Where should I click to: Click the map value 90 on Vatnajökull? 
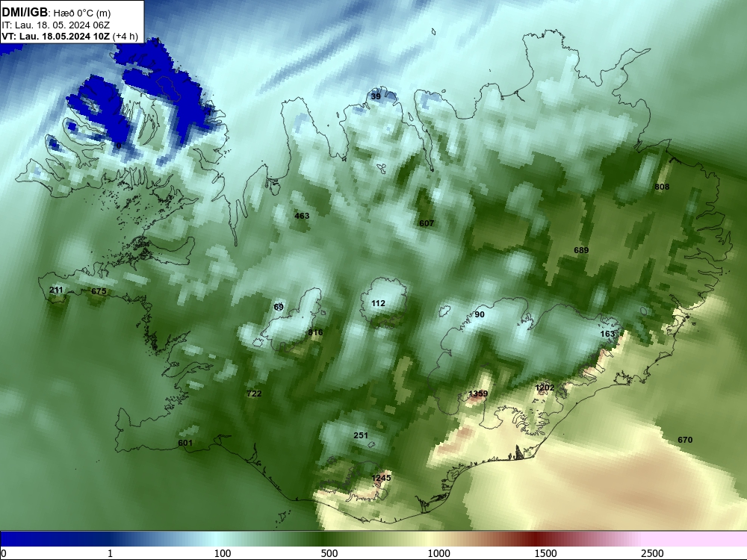click(480, 314)
